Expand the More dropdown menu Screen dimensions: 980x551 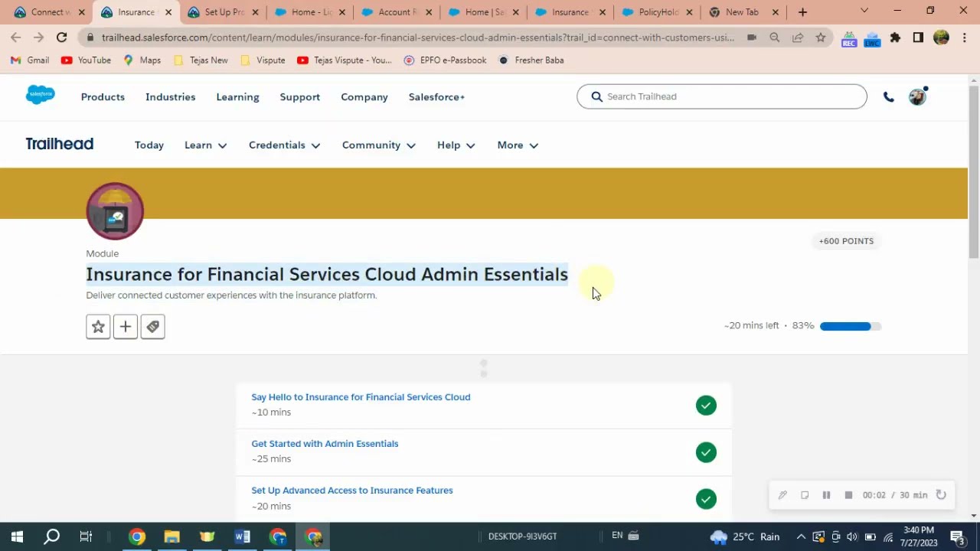pyautogui.click(x=518, y=145)
